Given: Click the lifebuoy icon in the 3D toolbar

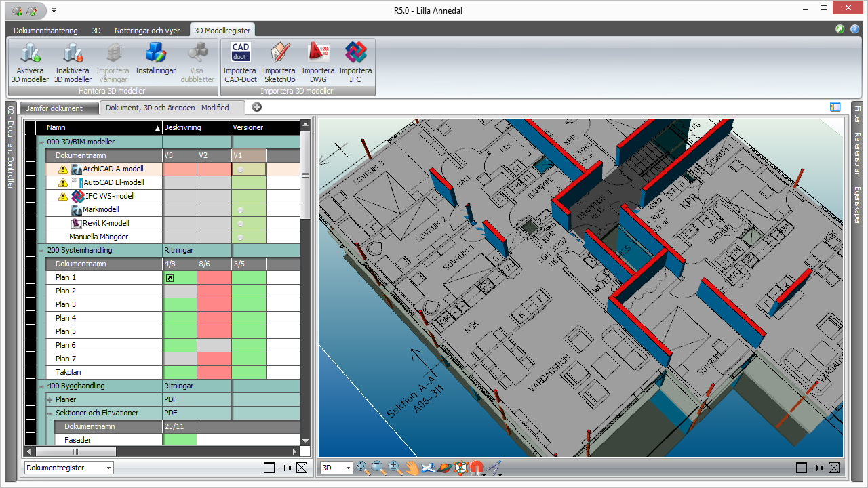Looking at the screenshot, I should pyautogui.click(x=461, y=467).
